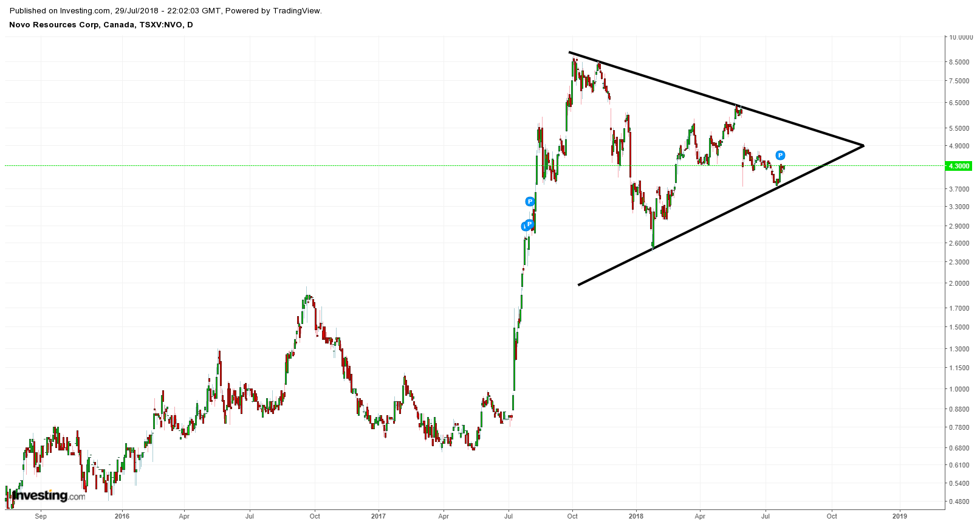Image resolution: width=980 pixels, height=524 pixels.
Task: Click the 3.7000 price axis label
Action: coord(959,189)
